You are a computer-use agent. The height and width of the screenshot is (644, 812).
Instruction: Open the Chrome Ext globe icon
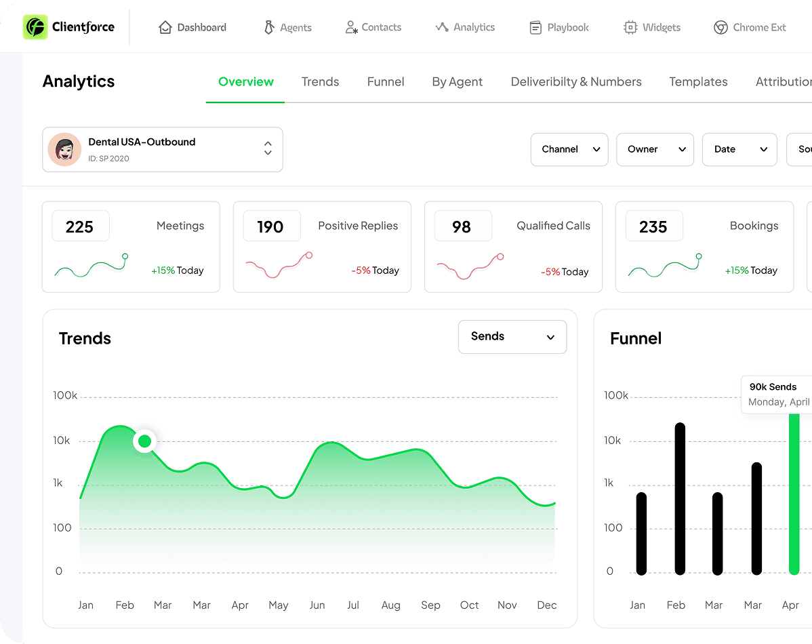click(719, 27)
